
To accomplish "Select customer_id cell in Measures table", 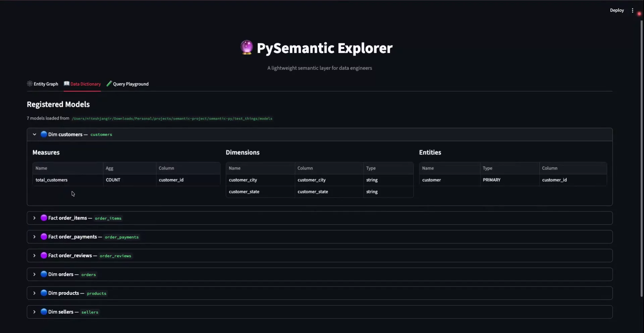I will click(x=188, y=180).
